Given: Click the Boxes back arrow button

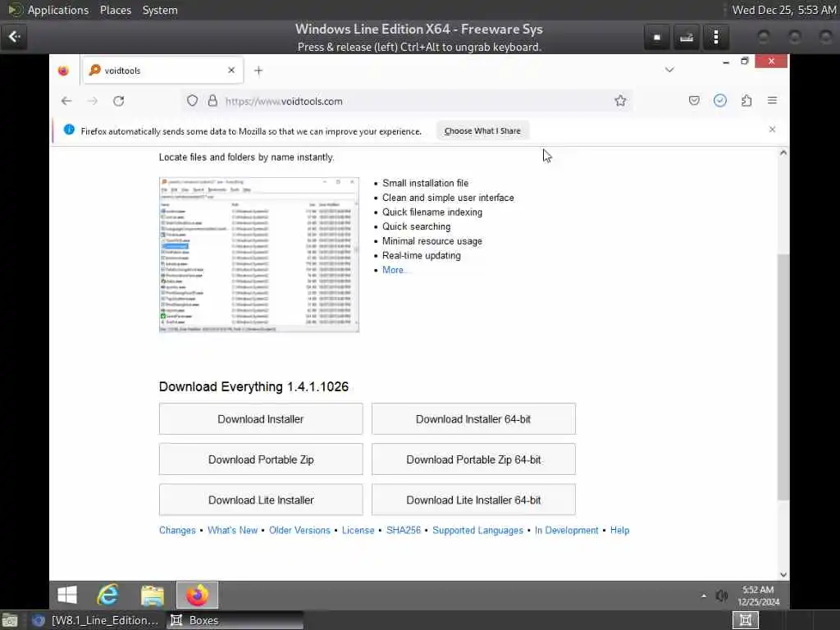Looking at the screenshot, I should [x=14, y=36].
